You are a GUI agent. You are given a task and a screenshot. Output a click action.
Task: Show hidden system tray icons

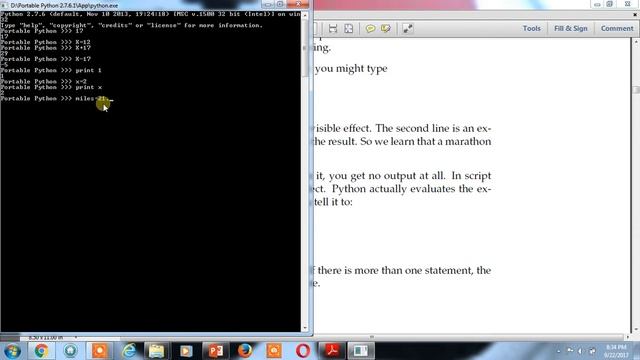click(559, 351)
